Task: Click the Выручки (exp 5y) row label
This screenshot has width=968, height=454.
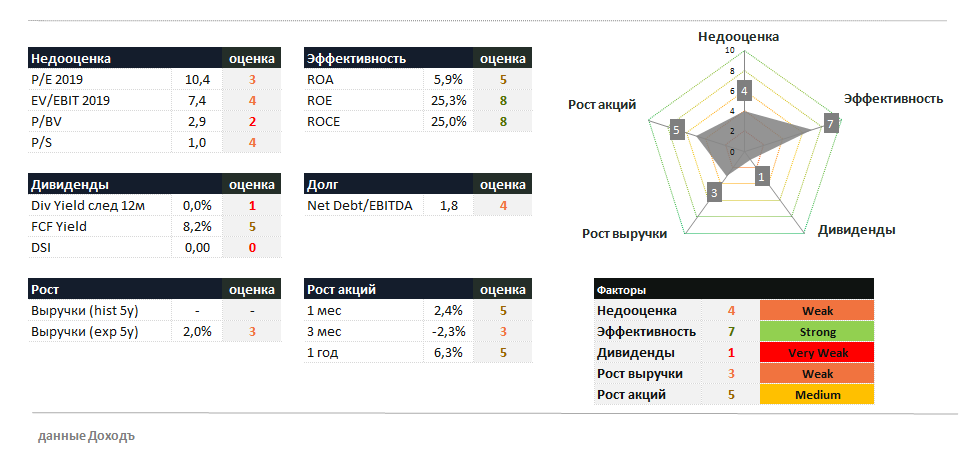Action: click(85, 331)
